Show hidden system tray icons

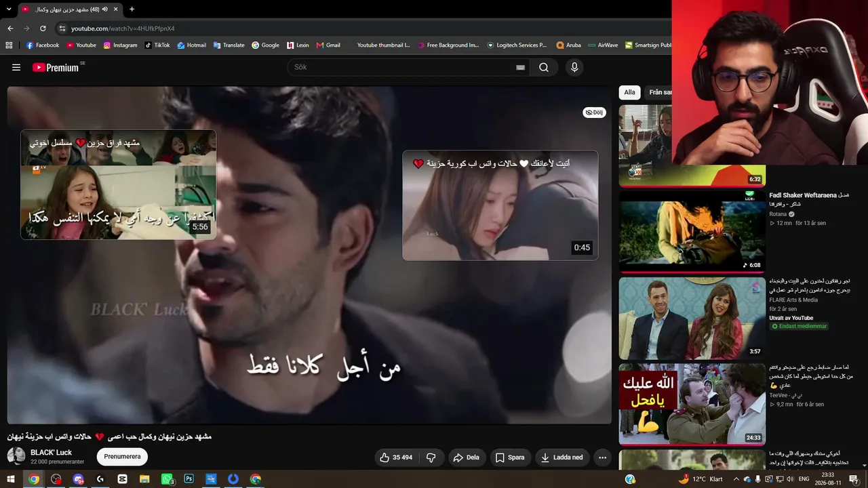[x=736, y=479]
